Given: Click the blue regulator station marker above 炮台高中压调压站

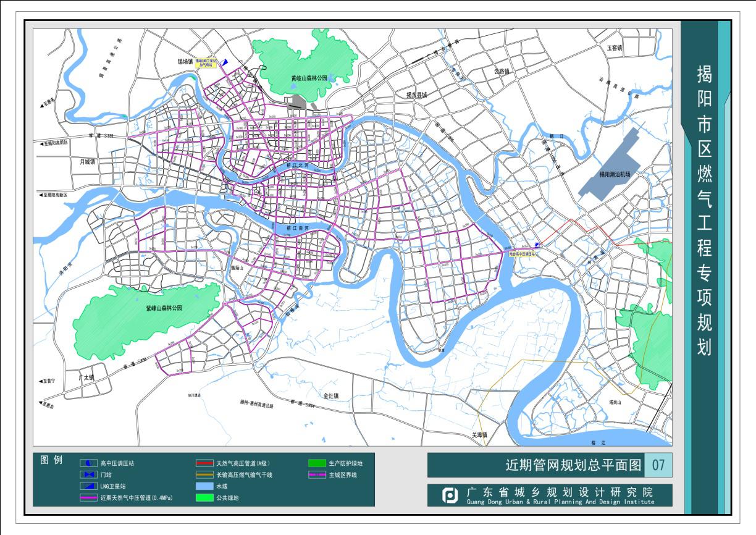Looking at the screenshot, I should (x=537, y=245).
